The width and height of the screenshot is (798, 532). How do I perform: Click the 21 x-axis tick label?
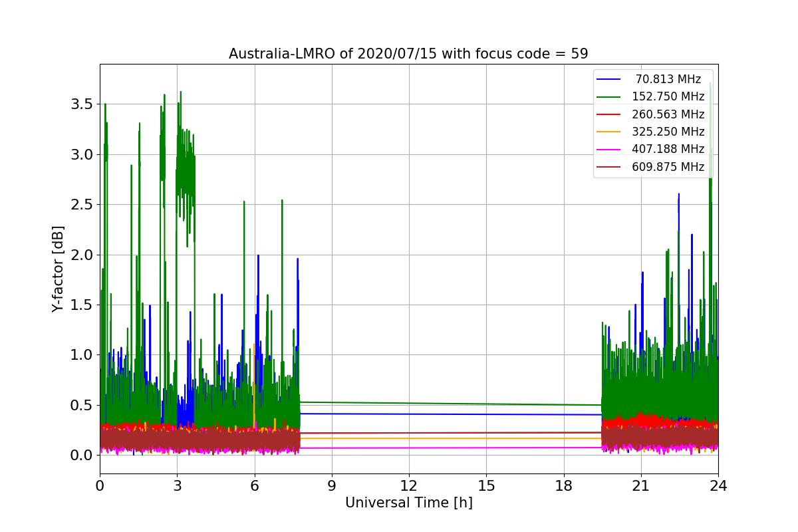(x=641, y=486)
